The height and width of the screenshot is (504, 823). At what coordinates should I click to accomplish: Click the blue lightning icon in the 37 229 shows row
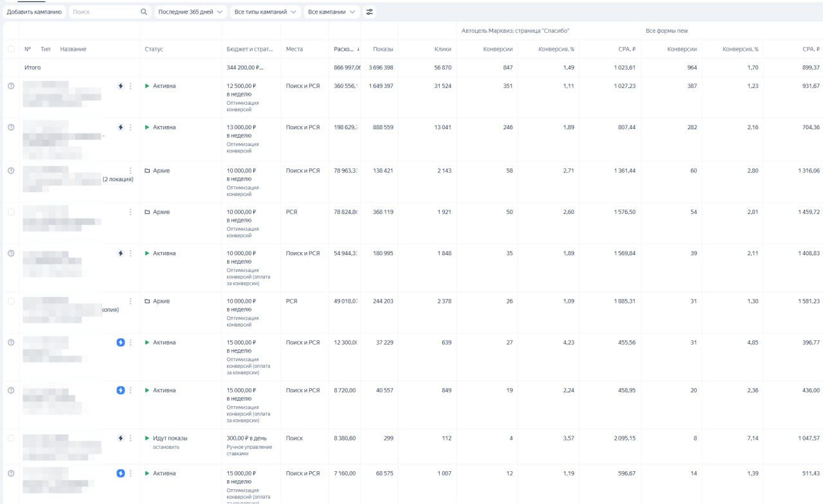[x=120, y=343]
